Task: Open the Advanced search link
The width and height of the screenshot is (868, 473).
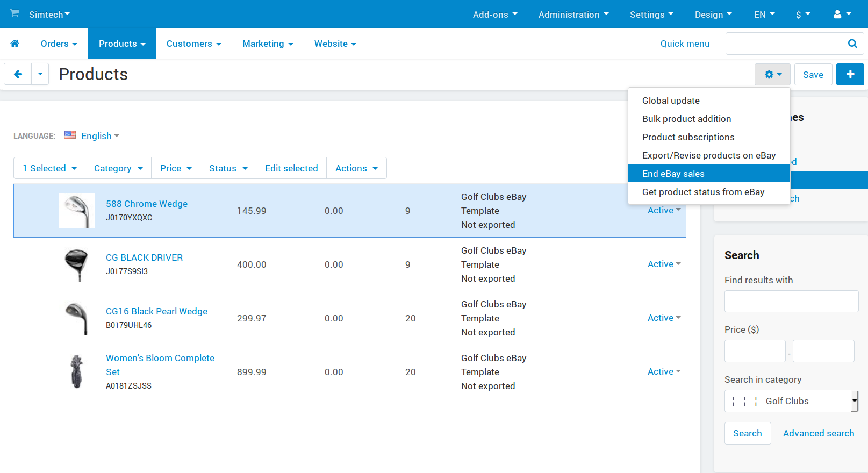Action: click(819, 433)
